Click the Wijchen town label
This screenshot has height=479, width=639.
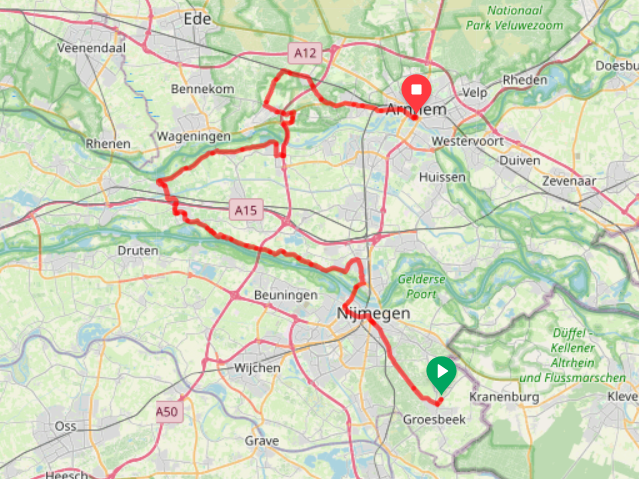coord(257,368)
